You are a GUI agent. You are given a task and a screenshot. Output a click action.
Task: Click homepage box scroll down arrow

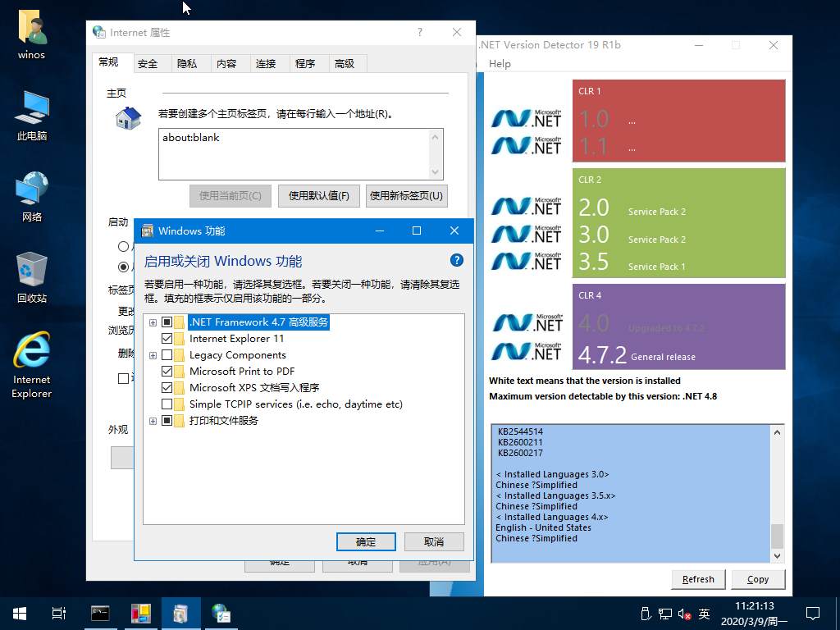coord(435,172)
